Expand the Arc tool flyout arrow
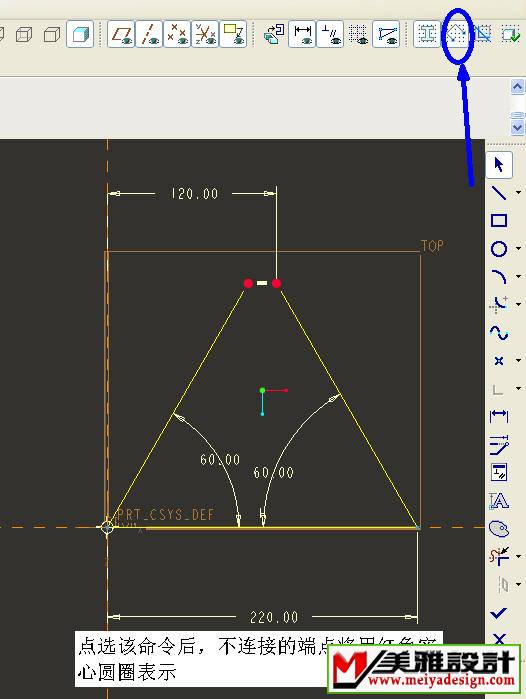 518,276
